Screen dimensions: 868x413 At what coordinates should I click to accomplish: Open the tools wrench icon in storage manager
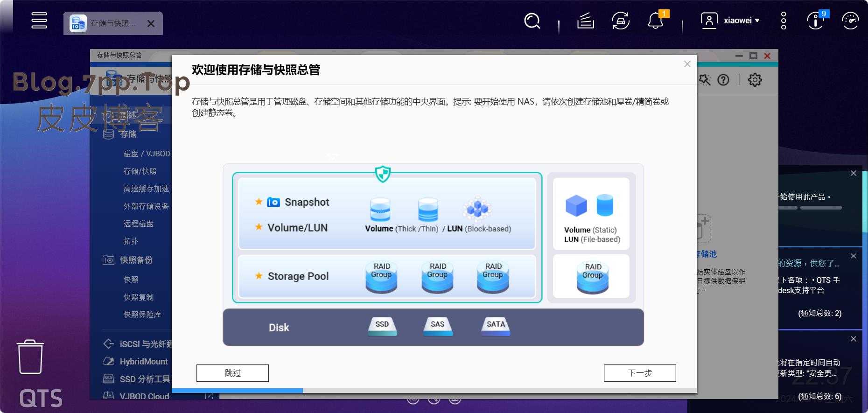pos(705,80)
